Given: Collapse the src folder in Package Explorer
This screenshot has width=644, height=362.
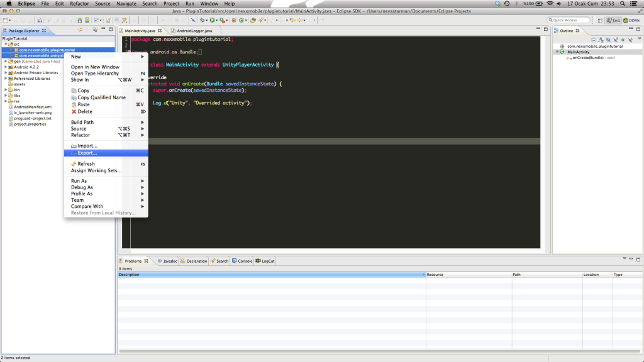Looking at the screenshot, I should point(6,43).
